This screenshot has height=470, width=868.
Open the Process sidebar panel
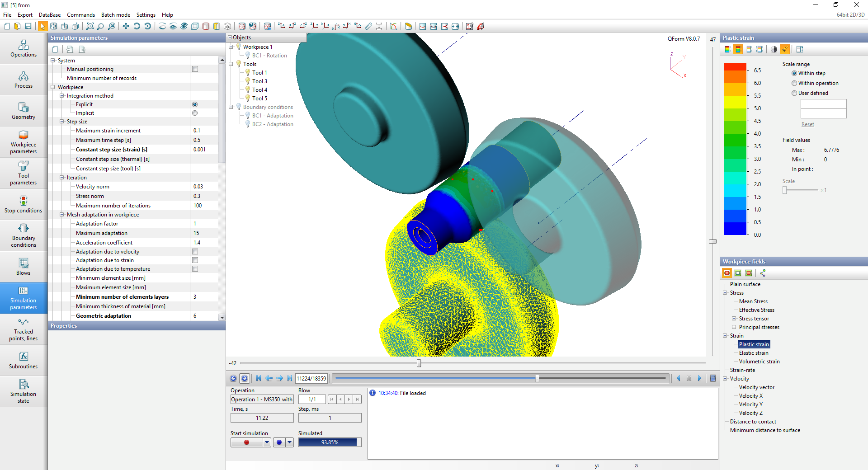pos(24,80)
